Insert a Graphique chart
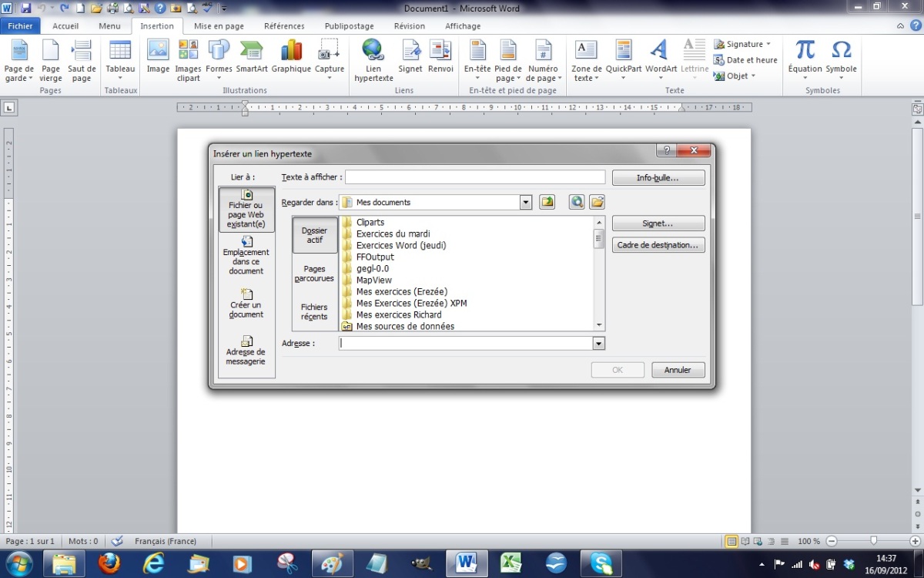 coord(291,56)
